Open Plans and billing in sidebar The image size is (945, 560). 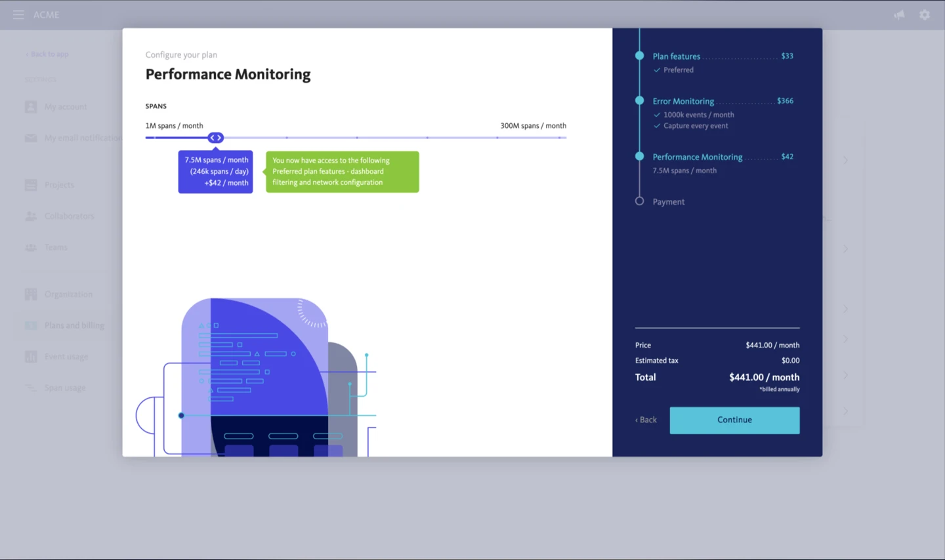[x=74, y=325]
